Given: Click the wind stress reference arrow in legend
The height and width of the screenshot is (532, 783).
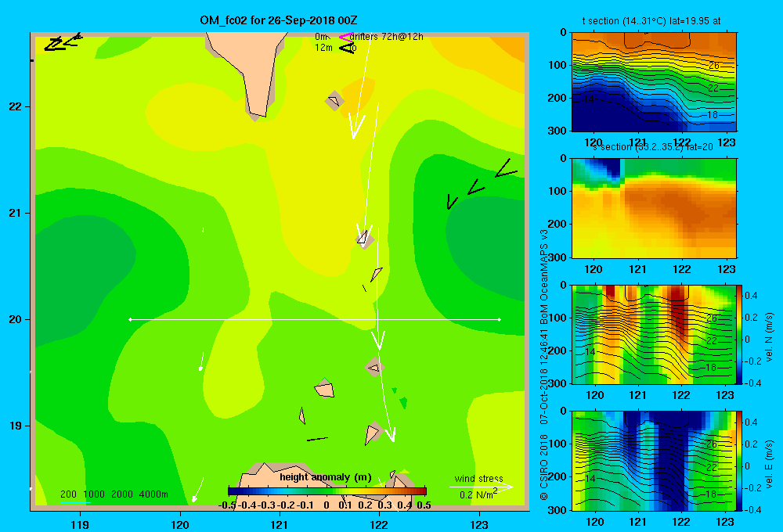Looking at the screenshot, I should pyautogui.click(x=481, y=487).
